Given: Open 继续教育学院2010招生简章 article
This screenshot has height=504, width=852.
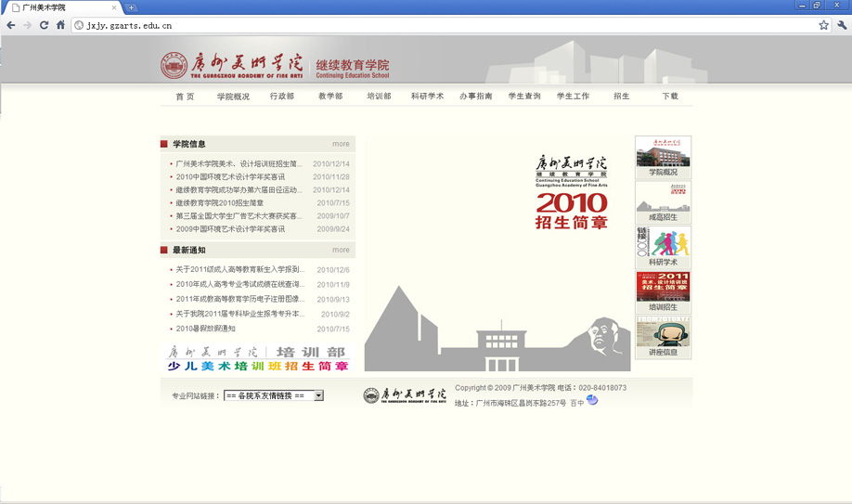Looking at the screenshot, I should (220, 202).
